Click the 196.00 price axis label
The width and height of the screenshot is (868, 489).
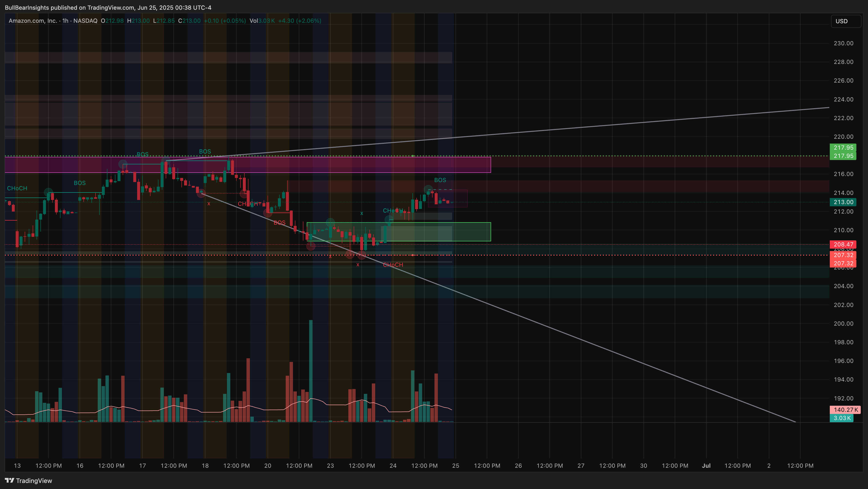pos(843,361)
